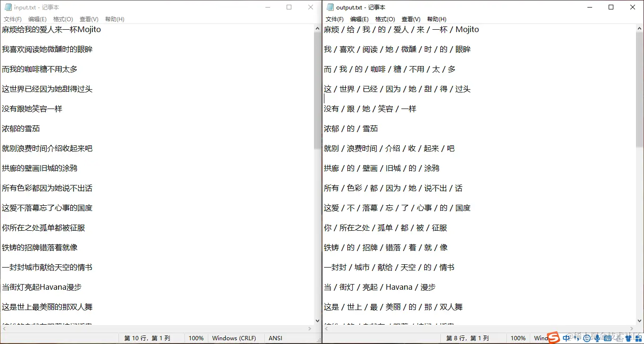Click the orange Sogou S logo in tray
The width and height of the screenshot is (644, 344).
[x=553, y=338]
